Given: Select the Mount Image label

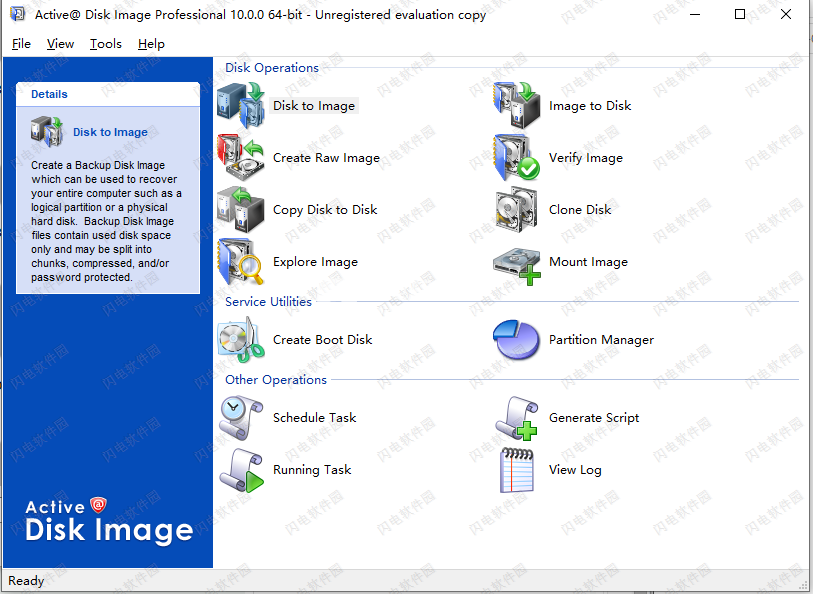Looking at the screenshot, I should (588, 262).
